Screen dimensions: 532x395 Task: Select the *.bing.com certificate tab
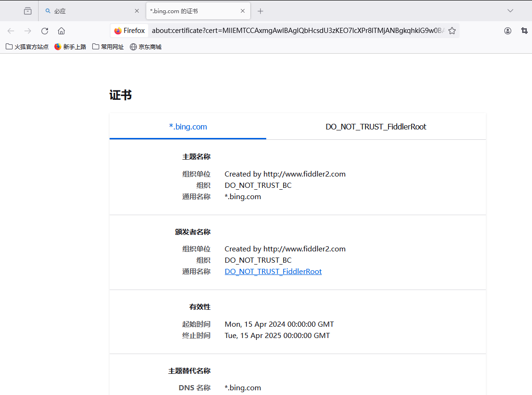(188, 127)
